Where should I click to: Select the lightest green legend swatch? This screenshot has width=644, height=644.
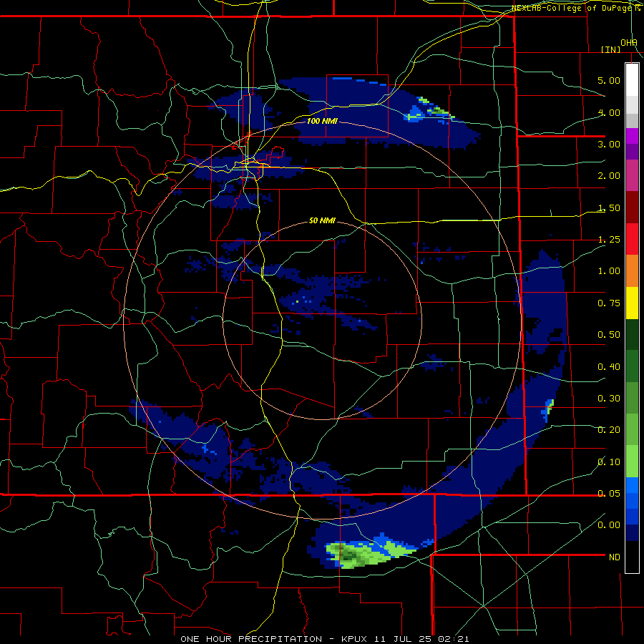tap(632, 462)
